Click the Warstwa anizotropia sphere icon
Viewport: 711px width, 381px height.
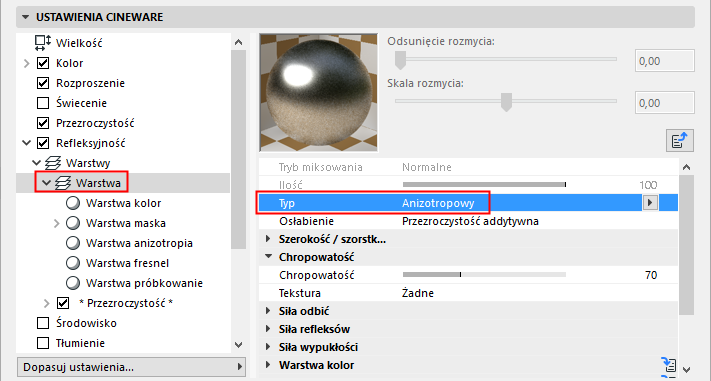pyautogui.click(x=73, y=243)
